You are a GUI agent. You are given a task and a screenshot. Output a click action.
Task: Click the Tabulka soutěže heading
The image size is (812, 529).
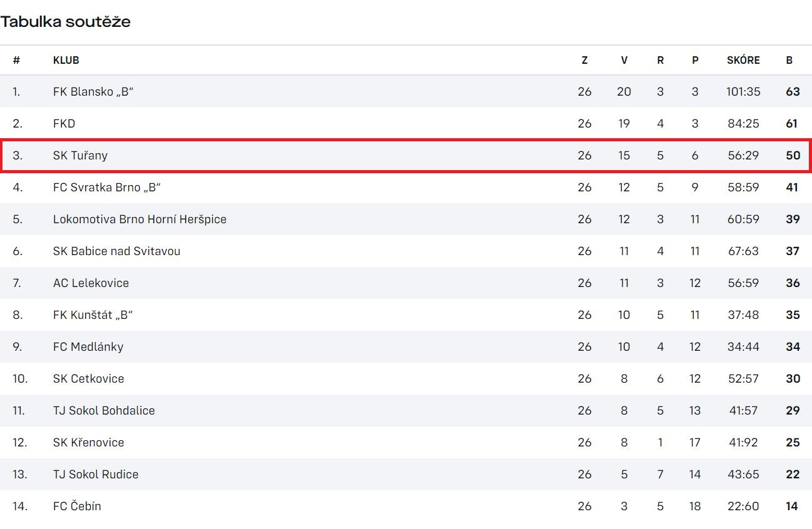pos(65,22)
